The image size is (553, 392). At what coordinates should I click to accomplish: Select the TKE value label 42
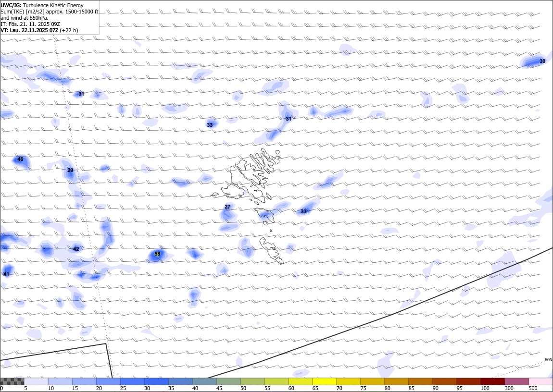pyautogui.click(x=76, y=249)
